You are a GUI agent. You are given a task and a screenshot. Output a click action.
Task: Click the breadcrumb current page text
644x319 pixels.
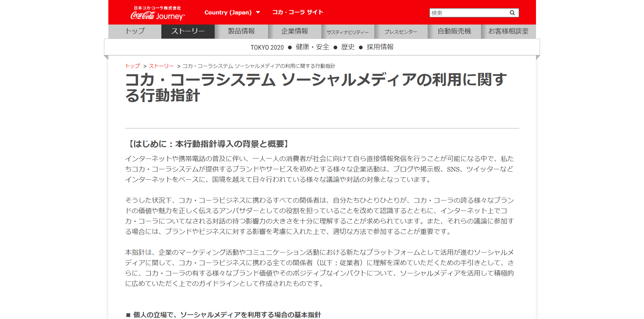pyautogui.click(x=259, y=66)
